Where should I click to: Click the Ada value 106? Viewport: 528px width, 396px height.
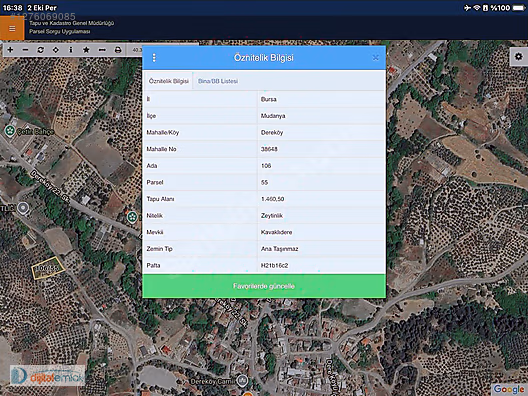(x=266, y=166)
